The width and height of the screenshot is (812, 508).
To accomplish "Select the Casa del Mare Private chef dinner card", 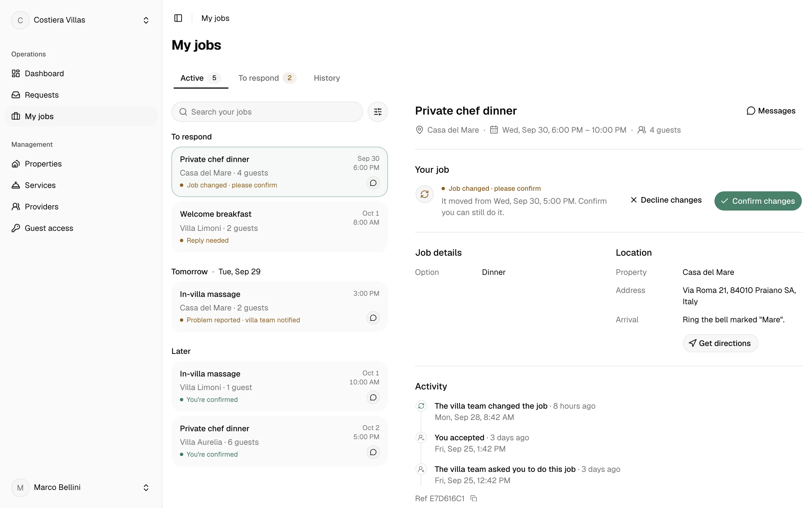I will [x=279, y=172].
